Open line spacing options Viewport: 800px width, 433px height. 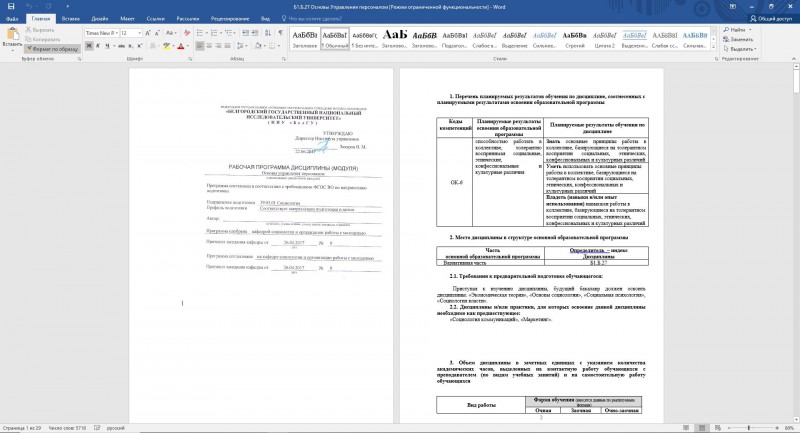pyautogui.click(x=242, y=46)
